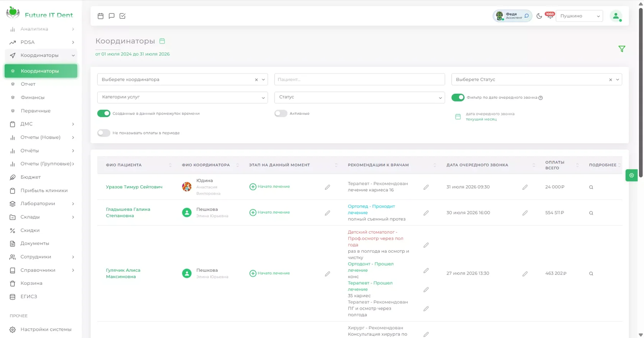Image resolution: width=644 pixels, height=338 pixels.
Task: Open the user profile avatar
Action: (616, 16)
